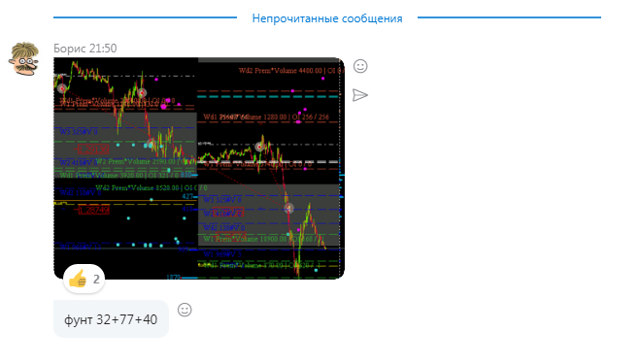Forward the chart image using the paper plane icon
The height and width of the screenshot is (364, 640).
359,95
